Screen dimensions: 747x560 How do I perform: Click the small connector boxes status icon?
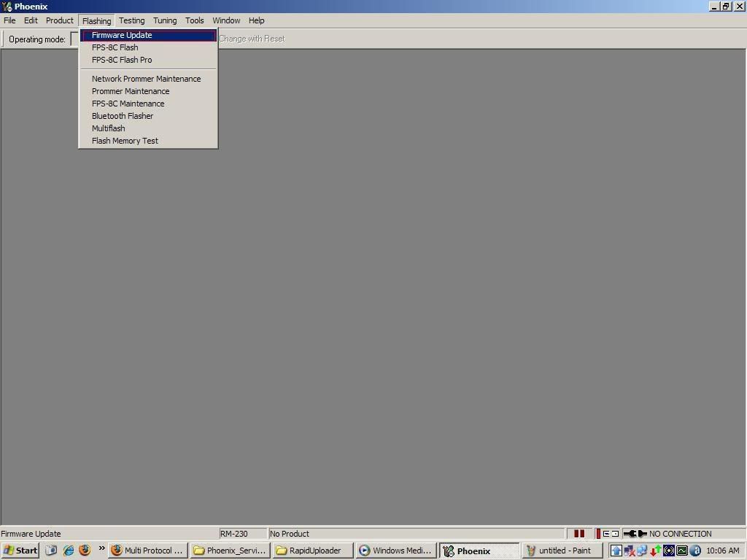(611, 534)
